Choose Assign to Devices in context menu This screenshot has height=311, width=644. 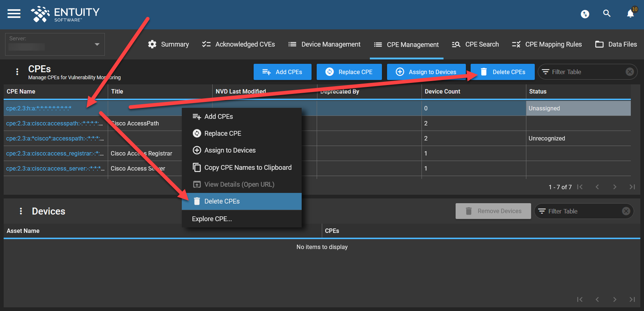[x=242, y=150]
